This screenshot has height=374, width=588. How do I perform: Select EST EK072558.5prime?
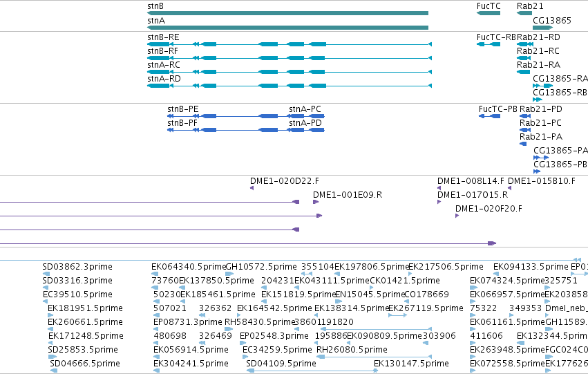(x=507, y=364)
